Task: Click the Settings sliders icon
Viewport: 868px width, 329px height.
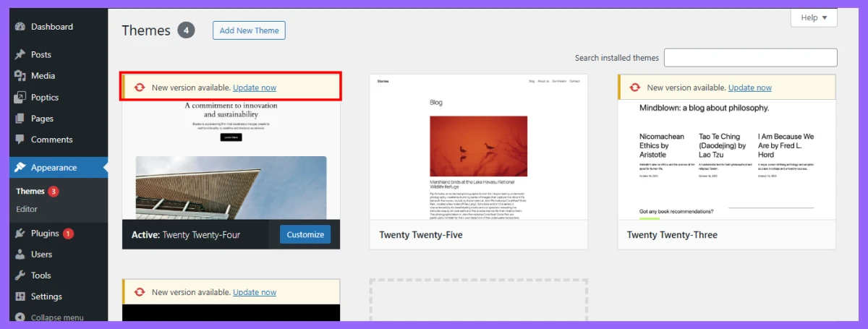Action: click(x=20, y=296)
